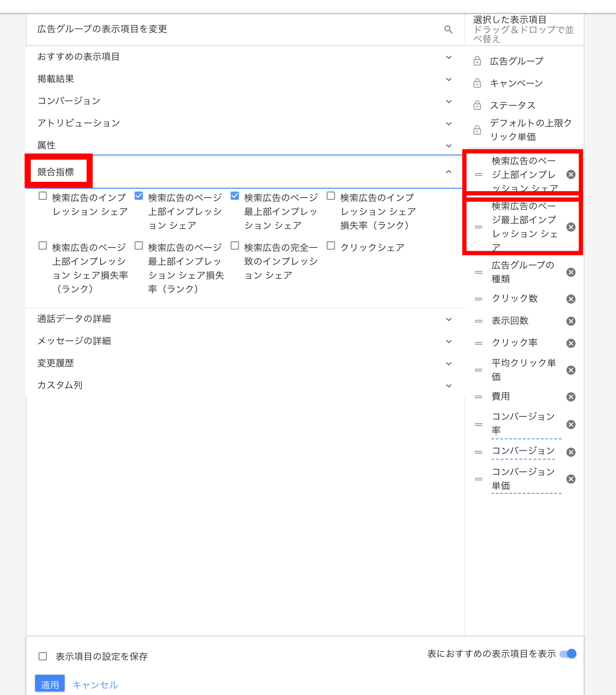The height and width of the screenshot is (695, 616).
Task: Remove 費用 column using X icon
Action: (x=571, y=397)
